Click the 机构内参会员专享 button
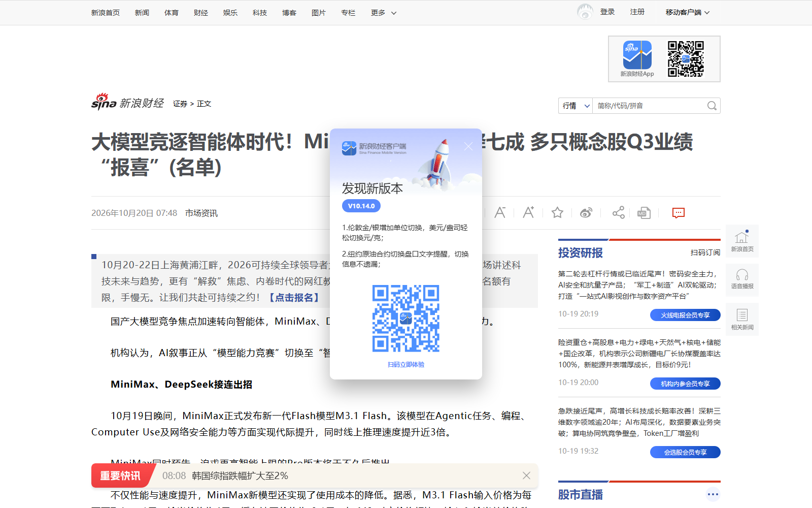 click(x=685, y=384)
